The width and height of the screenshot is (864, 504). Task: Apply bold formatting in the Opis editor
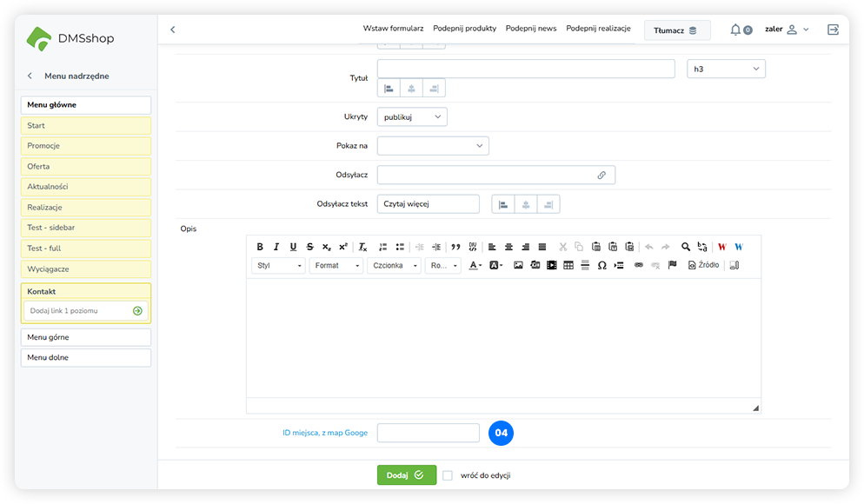point(260,247)
